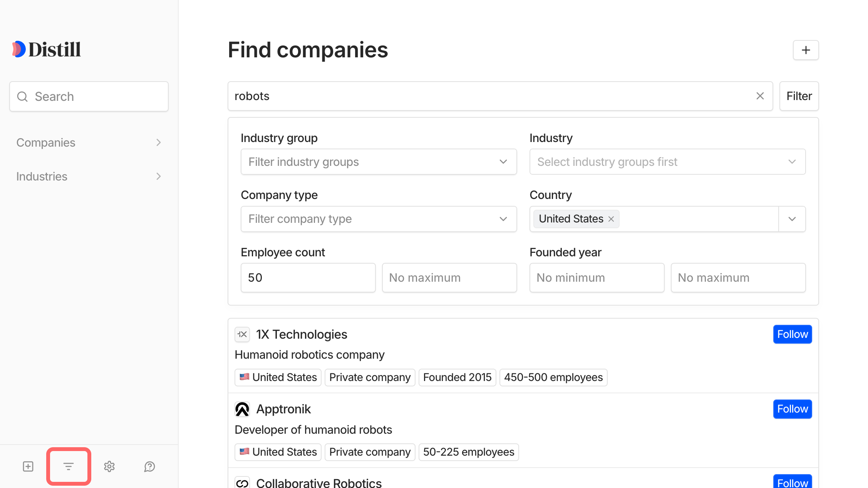
Task: Open the Country dropdown
Action: tap(792, 219)
